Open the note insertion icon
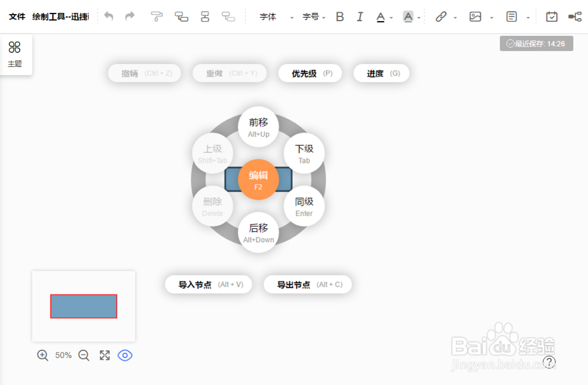Screen dimensions: 588x385 (x=512, y=17)
